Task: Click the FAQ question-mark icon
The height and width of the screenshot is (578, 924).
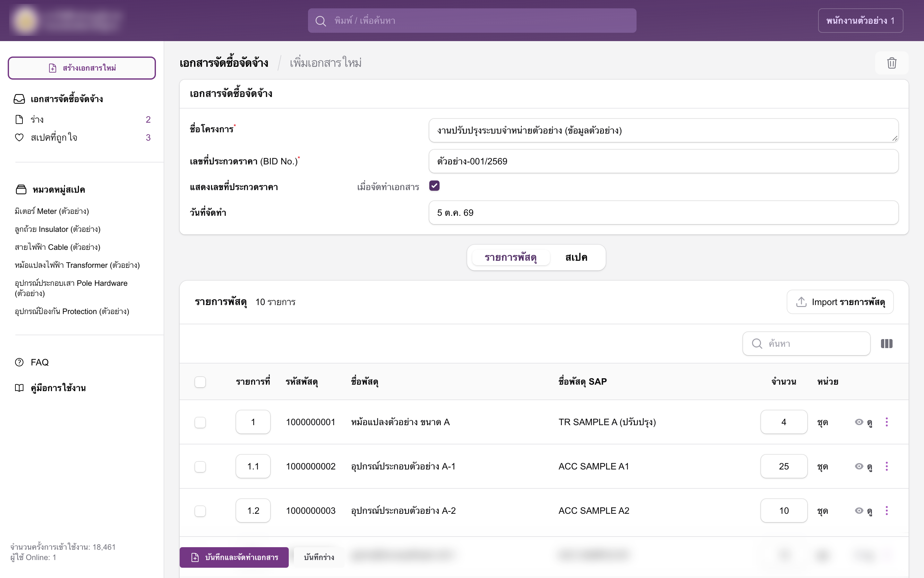Action: (19, 362)
